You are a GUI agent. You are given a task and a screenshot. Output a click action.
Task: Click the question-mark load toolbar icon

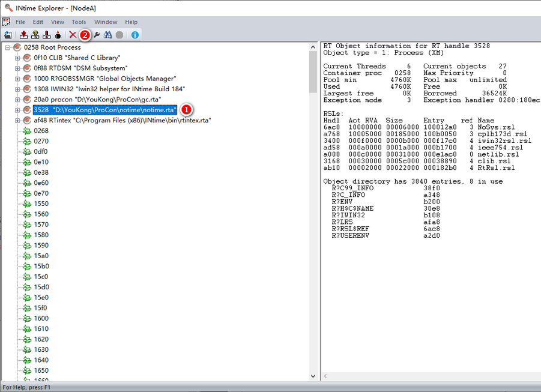[35, 35]
